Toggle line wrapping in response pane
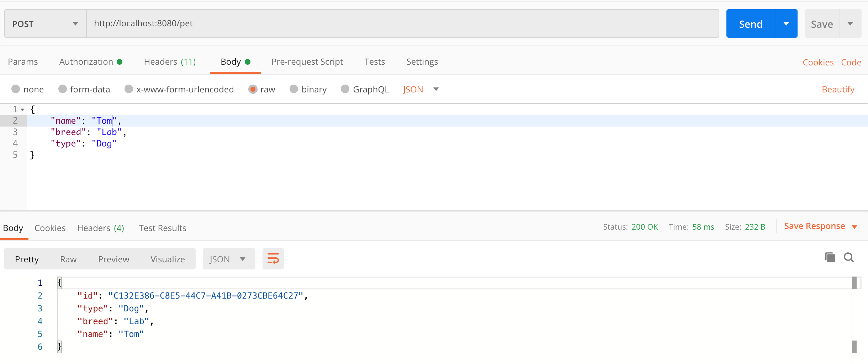Screen dimensions: 868x364 click(x=273, y=259)
